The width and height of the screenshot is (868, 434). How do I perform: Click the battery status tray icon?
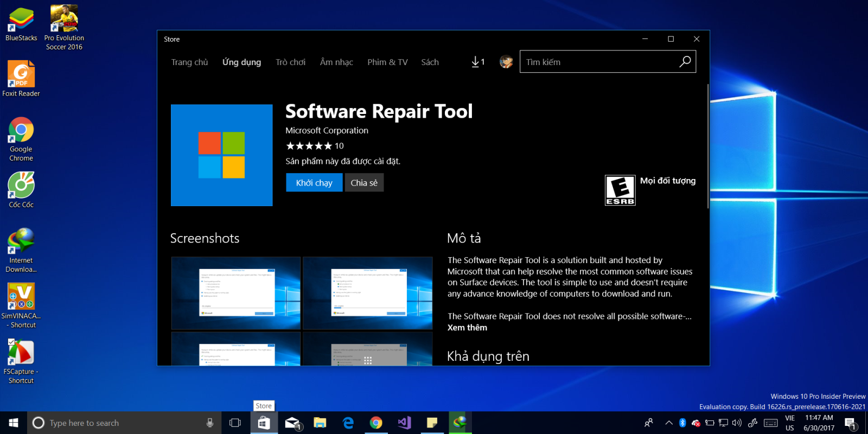click(x=710, y=423)
